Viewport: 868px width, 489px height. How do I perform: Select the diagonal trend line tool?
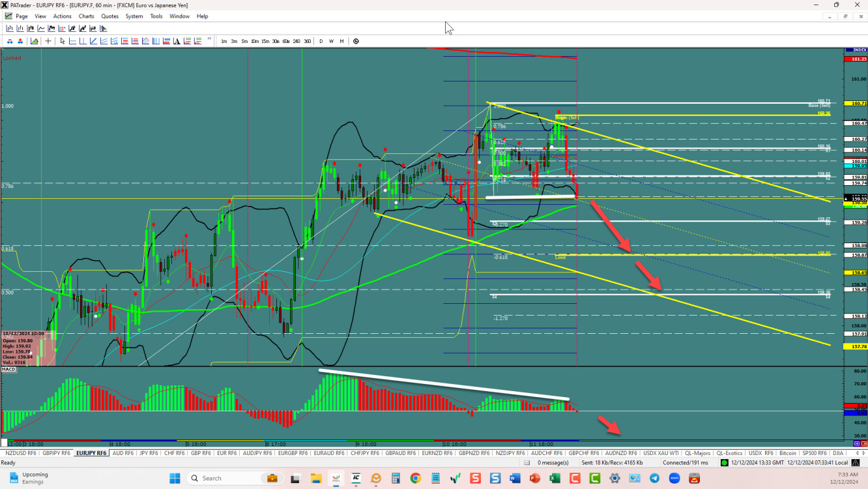click(93, 41)
